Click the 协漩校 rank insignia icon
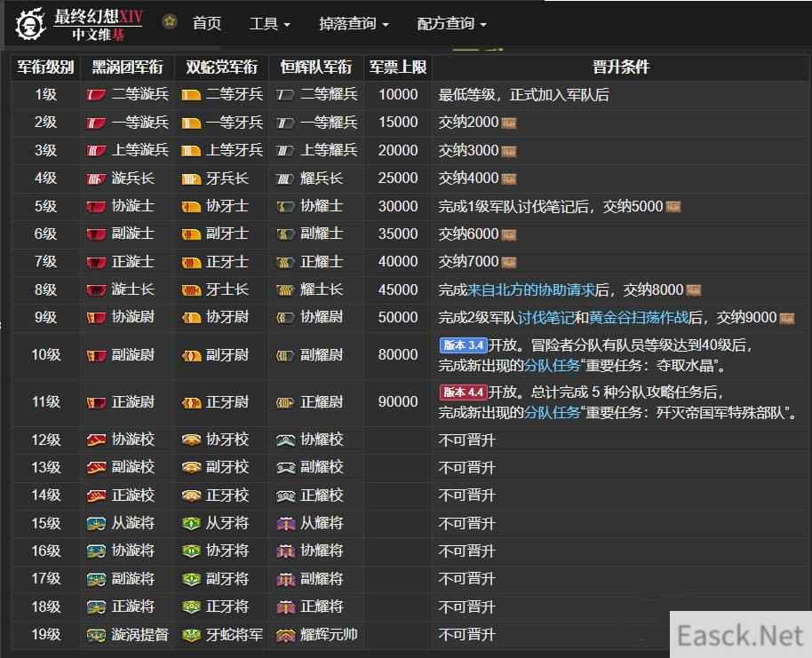This screenshot has width=812, height=658. click(96, 440)
